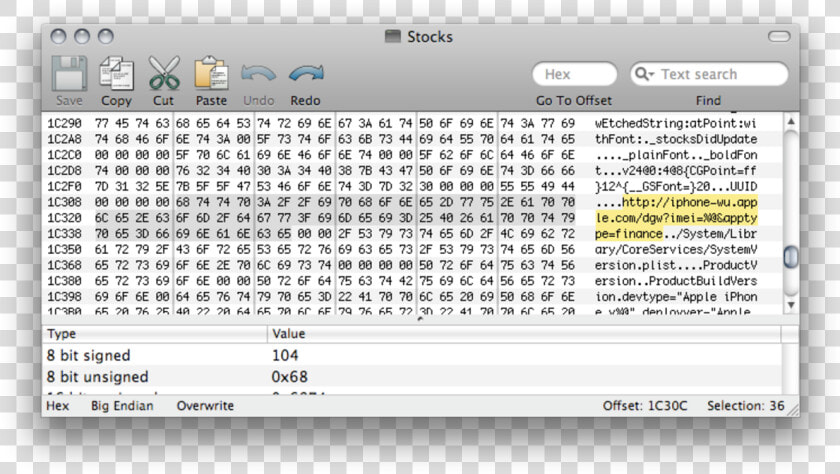Click the Undo arrow icon
The width and height of the screenshot is (840, 474).
click(258, 73)
